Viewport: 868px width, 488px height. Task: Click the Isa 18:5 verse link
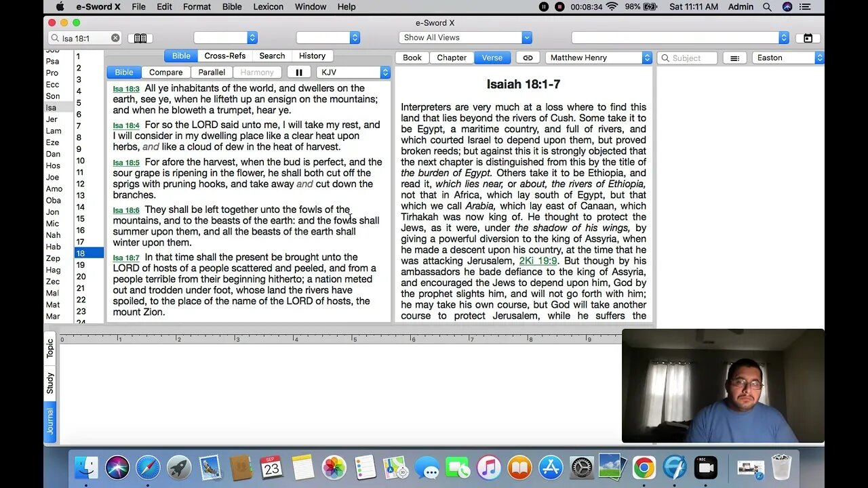126,163
